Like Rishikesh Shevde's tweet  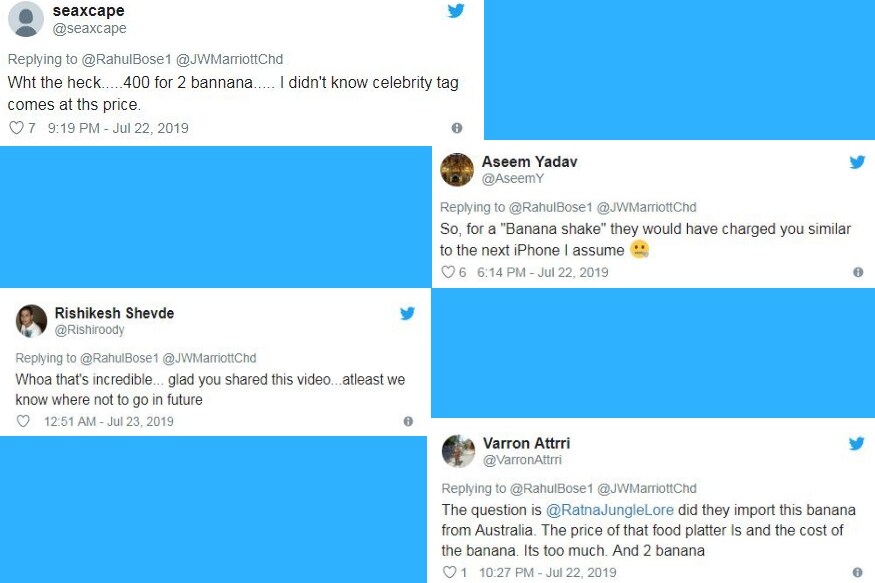click(23, 422)
